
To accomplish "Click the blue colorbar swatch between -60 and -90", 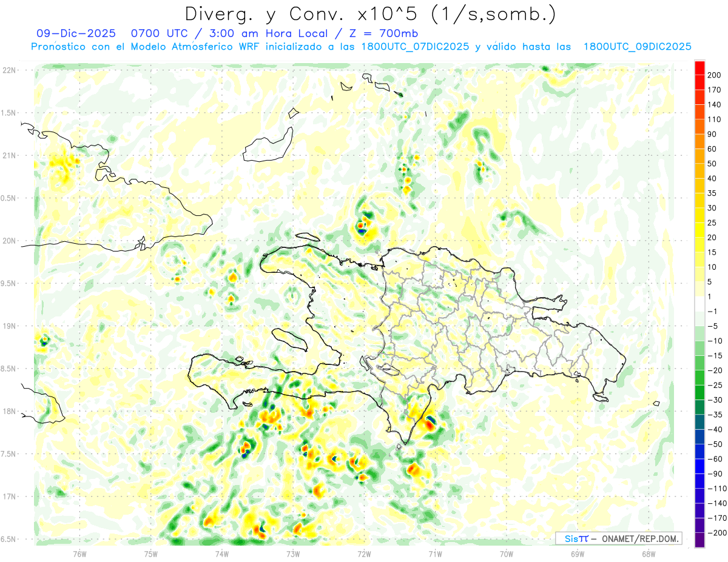I will coord(699,466).
